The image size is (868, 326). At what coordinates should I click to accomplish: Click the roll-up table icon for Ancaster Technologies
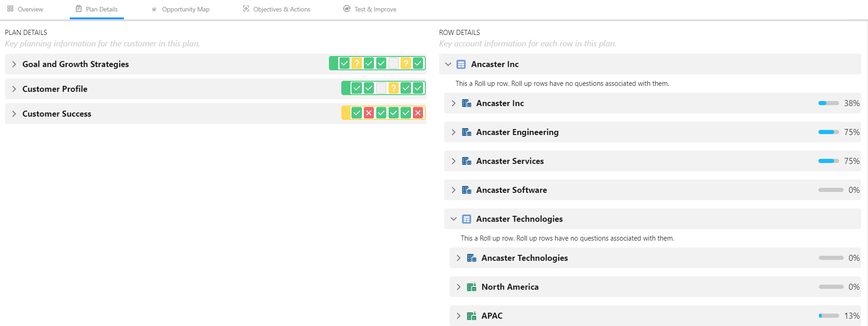point(467,219)
